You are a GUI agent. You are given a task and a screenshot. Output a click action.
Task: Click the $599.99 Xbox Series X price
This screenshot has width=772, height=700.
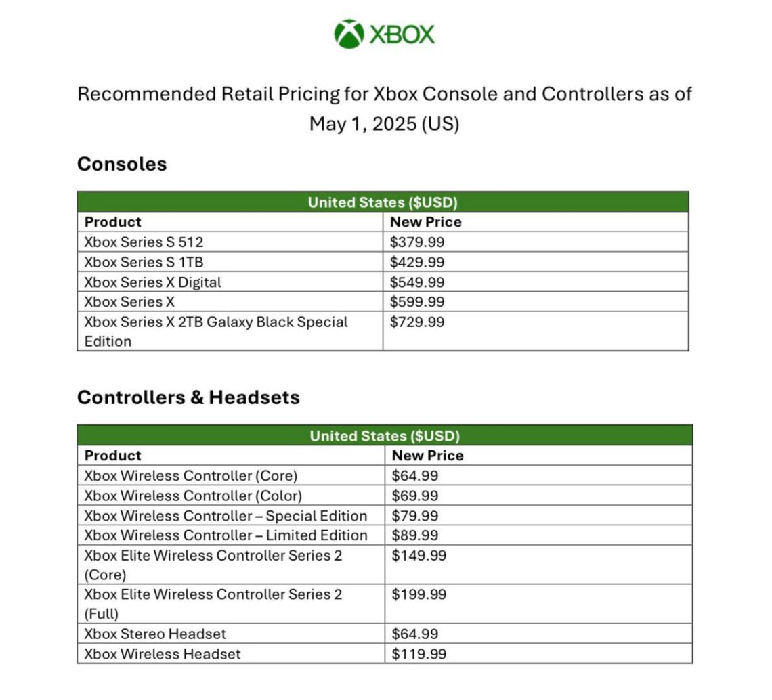tap(417, 302)
